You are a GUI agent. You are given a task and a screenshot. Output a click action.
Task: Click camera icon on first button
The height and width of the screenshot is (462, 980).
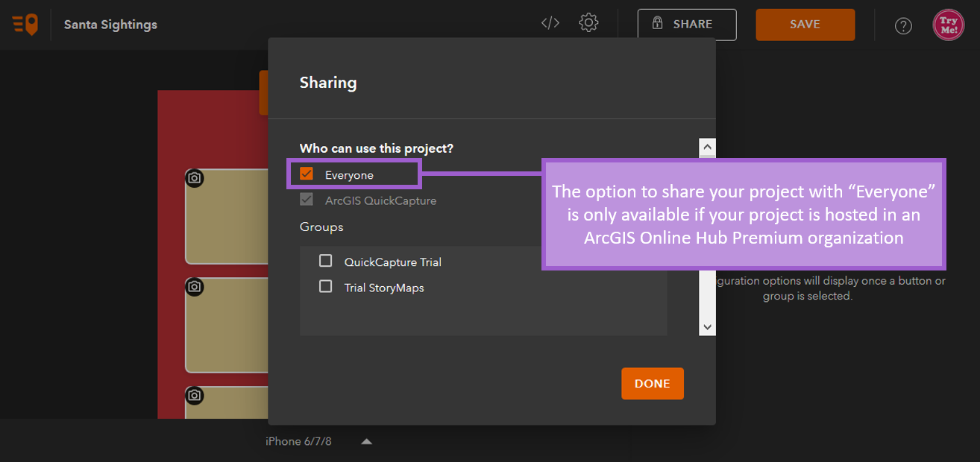pyautogui.click(x=195, y=178)
